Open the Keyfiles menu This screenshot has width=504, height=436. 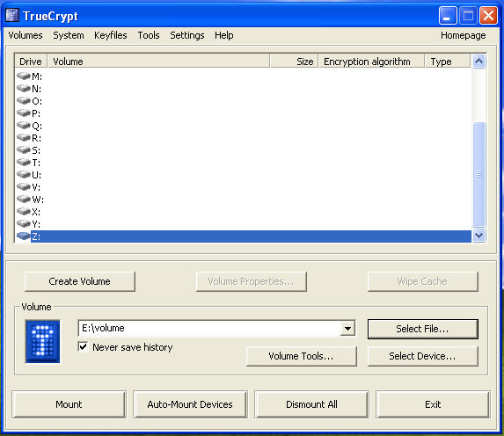pyautogui.click(x=111, y=35)
